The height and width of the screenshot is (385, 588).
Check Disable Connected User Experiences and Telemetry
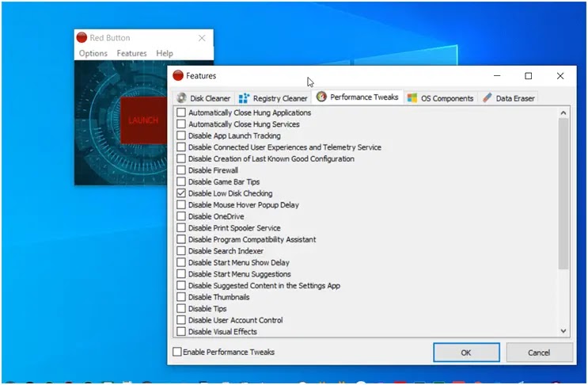pyautogui.click(x=181, y=147)
